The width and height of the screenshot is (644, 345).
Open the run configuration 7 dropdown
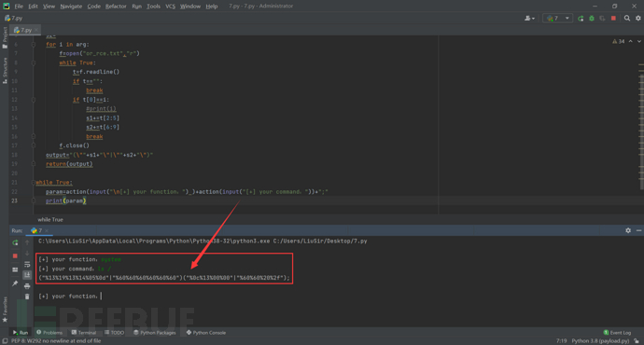557,19
